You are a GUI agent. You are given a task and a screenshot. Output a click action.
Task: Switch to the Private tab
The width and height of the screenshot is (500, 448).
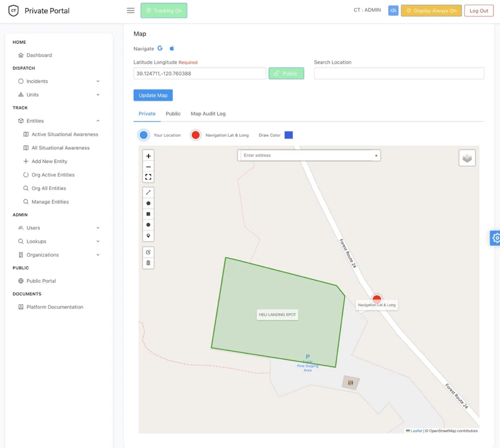coord(147,114)
